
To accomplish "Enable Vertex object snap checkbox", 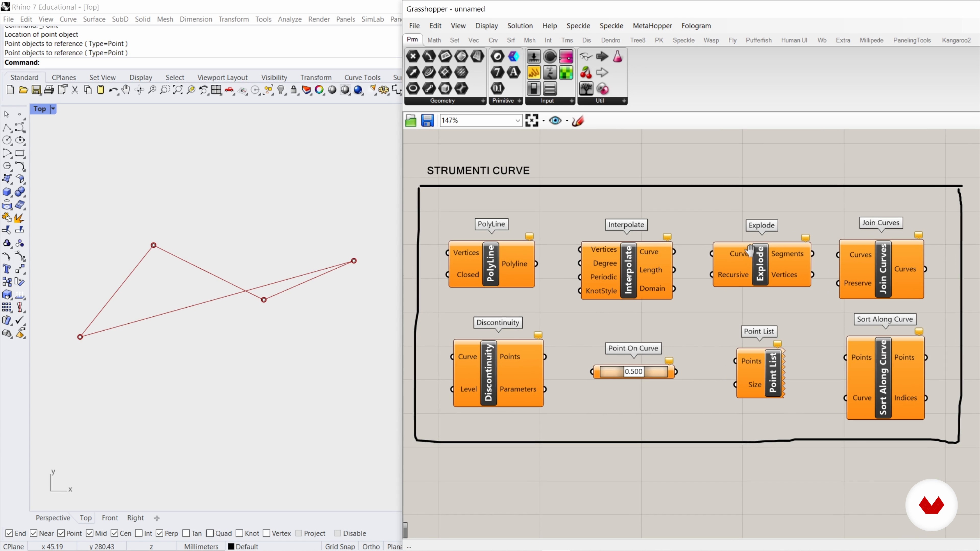I will 267,533.
